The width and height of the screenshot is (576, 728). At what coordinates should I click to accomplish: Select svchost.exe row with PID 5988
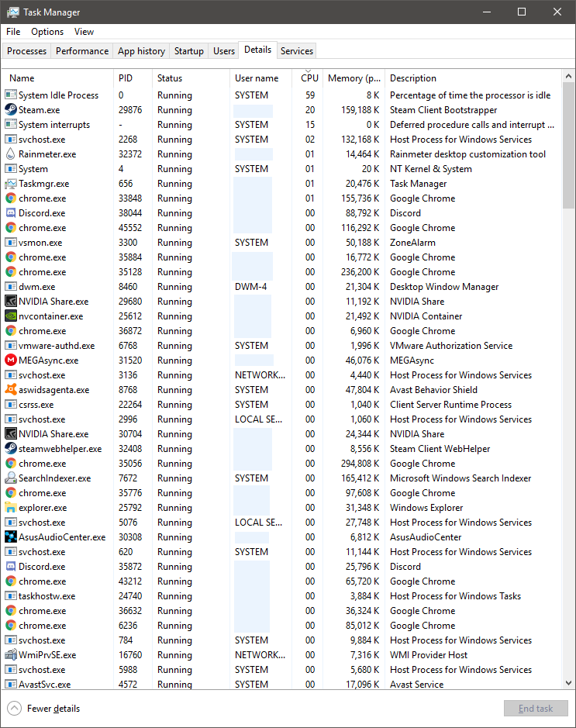(x=282, y=670)
